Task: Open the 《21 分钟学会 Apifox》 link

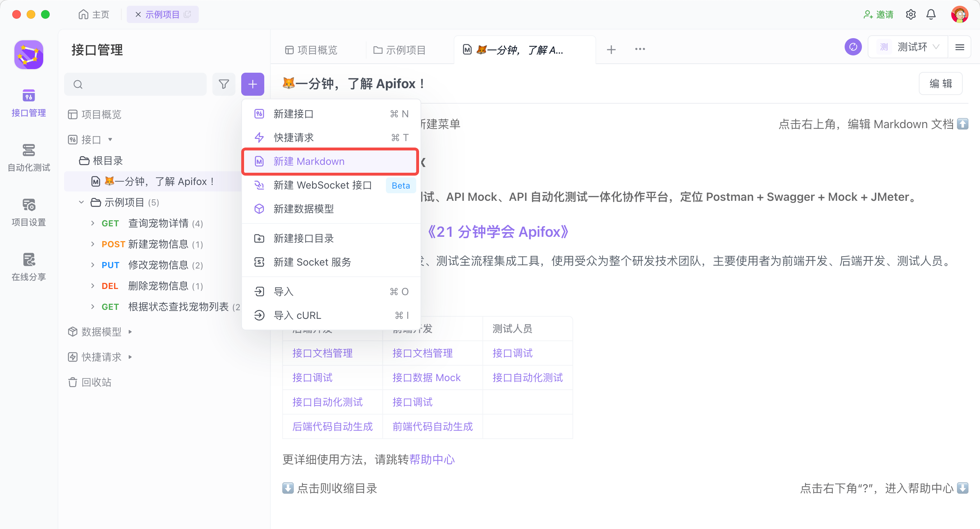Action: point(498,232)
